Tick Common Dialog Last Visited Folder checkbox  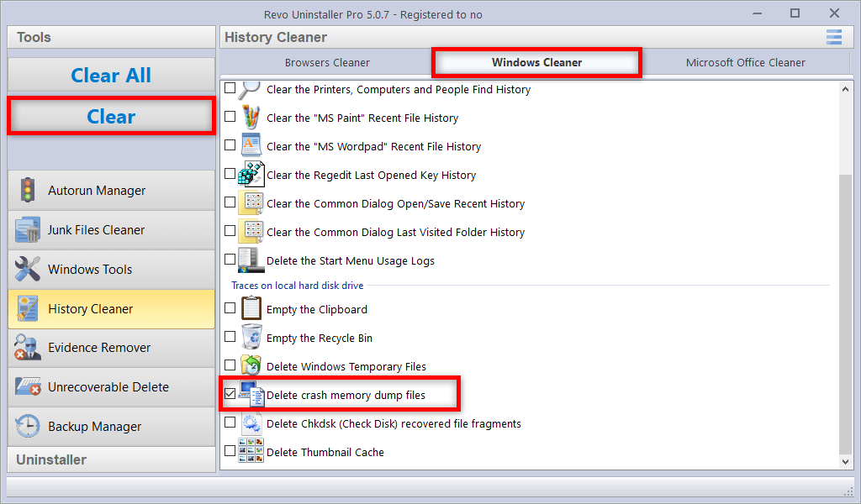pyautogui.click(x=230, y=230)
